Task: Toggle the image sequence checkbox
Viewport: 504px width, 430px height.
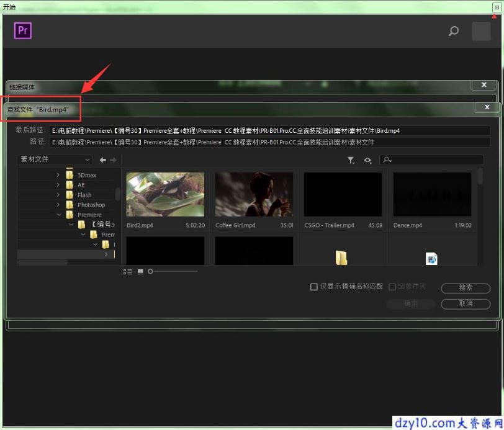Action: (392, 287)
